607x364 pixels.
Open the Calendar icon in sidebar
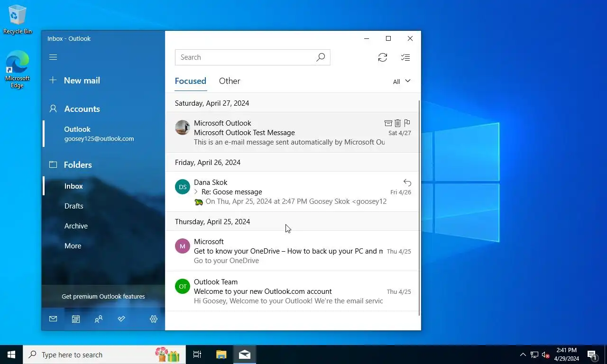click(76, 319)
